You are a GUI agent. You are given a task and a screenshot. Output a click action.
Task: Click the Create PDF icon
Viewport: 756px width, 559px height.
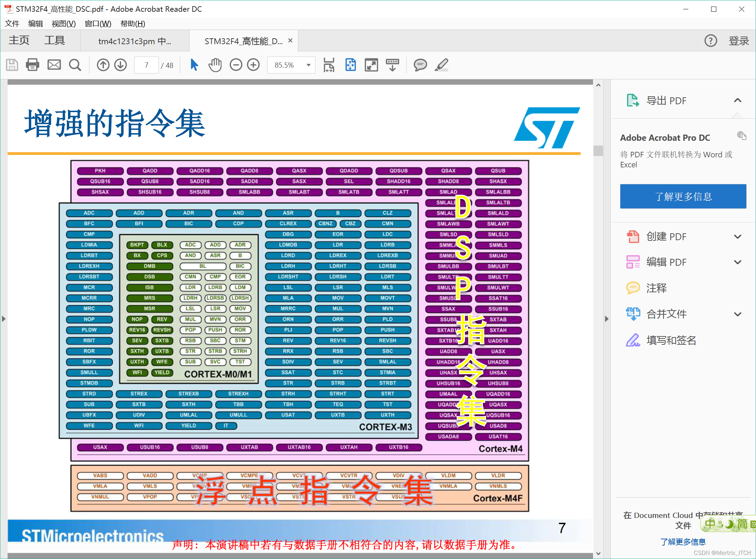(633, 236)
